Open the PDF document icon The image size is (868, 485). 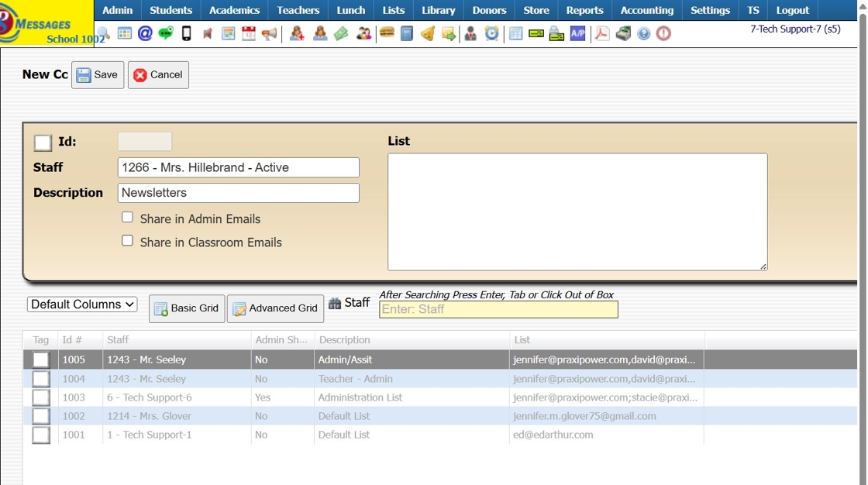601,33
